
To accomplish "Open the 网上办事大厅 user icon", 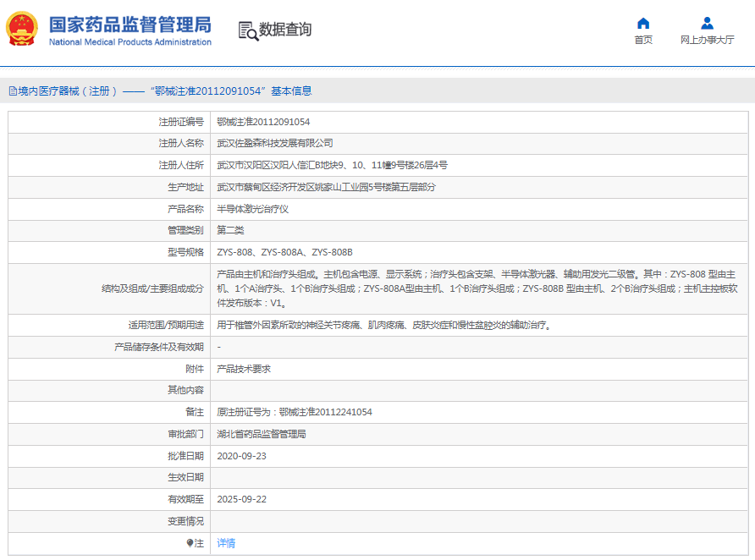I will (x=707, y=23).
